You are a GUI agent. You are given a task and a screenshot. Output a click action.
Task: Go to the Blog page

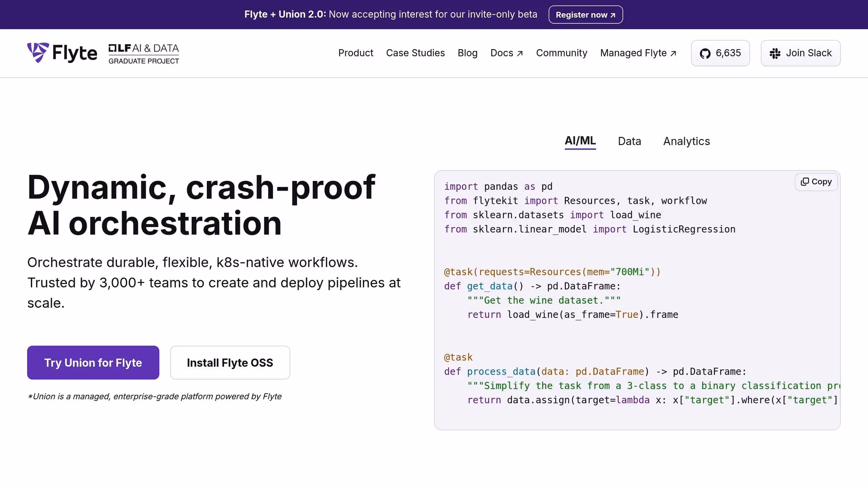coord(467,53)
